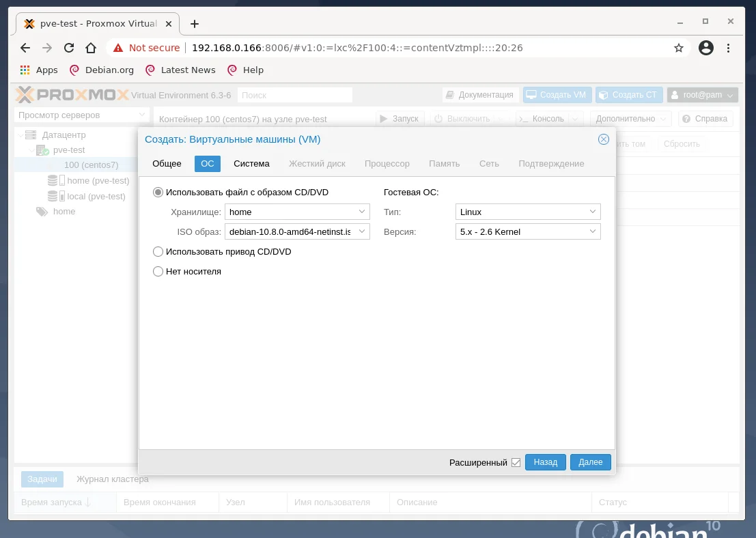The height and width of the screenshot is (538, 756).
Task: Click the home pool tag icon
Action: click(x=41, y=211)
